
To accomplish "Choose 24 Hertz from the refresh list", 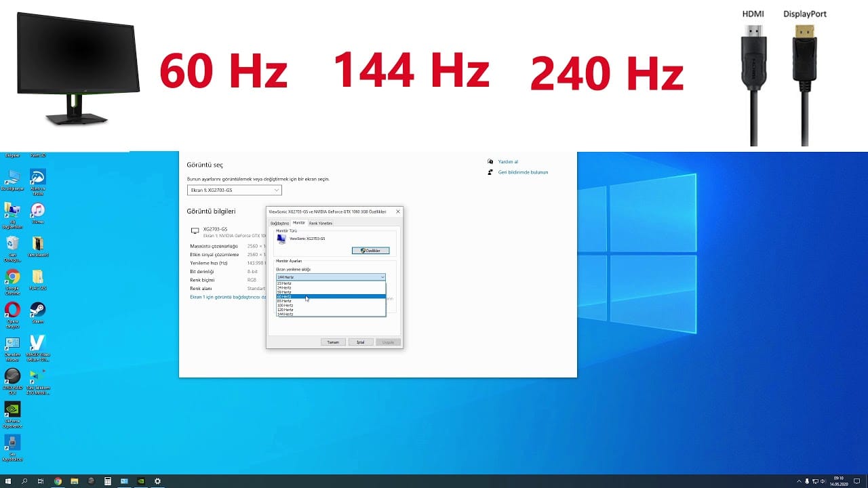I will pos(330,287).
